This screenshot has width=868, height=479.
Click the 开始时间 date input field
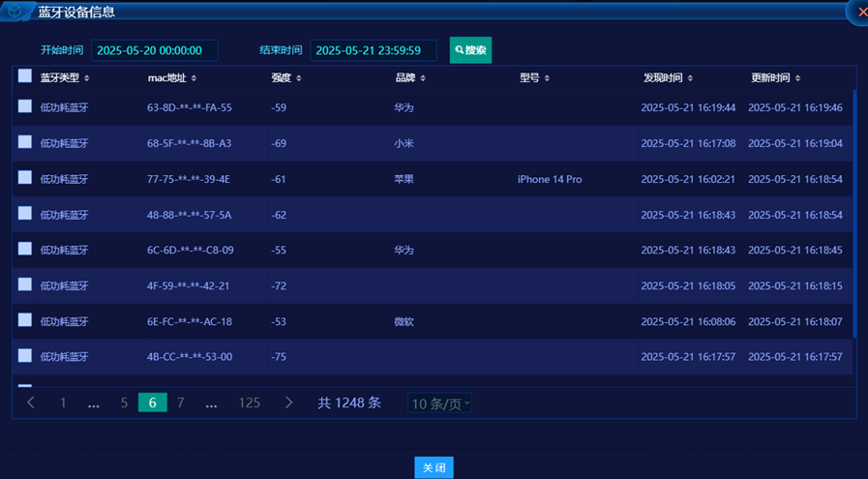point(155,50)
